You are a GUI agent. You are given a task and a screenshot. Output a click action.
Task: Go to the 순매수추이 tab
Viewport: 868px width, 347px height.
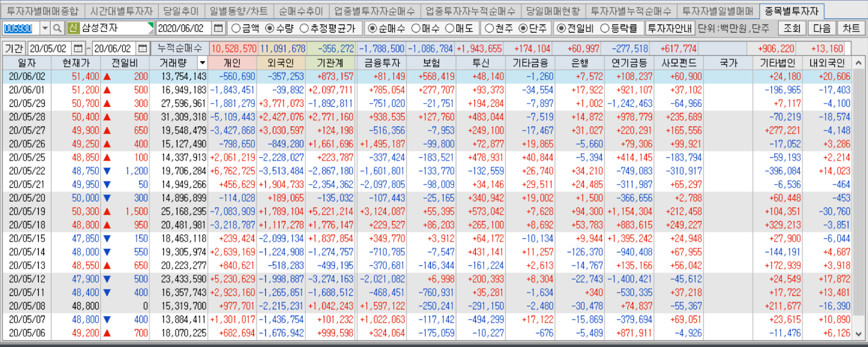click(x=301, y=11)
